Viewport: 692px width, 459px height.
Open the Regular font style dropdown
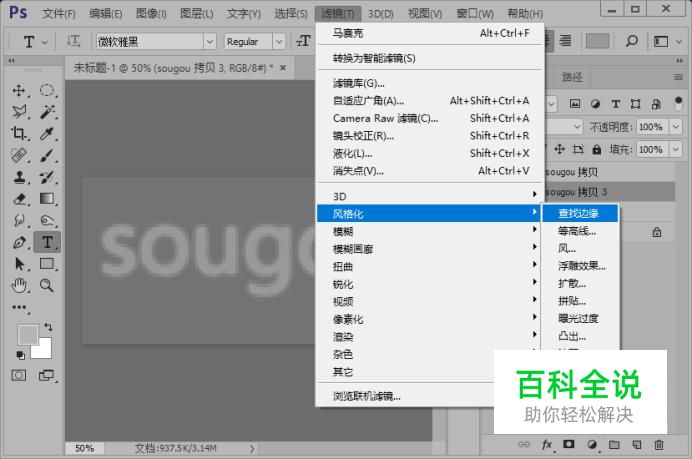(279, 42)
